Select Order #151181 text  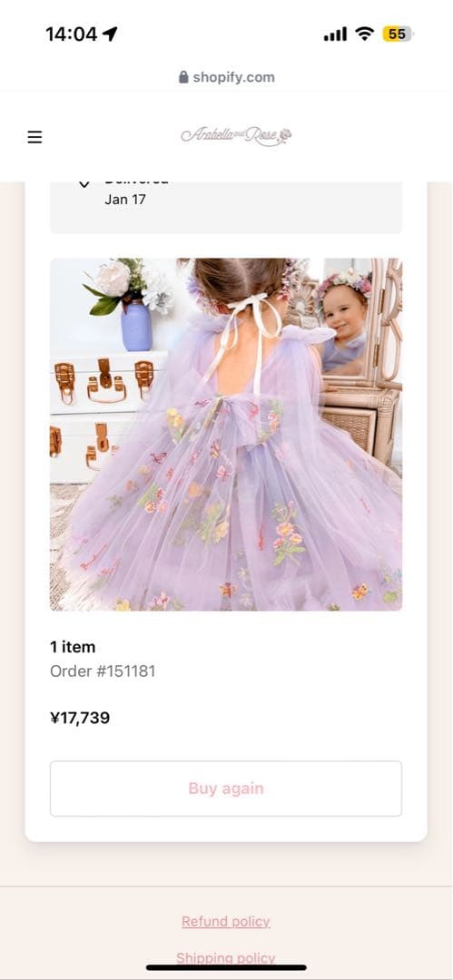(103, 671)
